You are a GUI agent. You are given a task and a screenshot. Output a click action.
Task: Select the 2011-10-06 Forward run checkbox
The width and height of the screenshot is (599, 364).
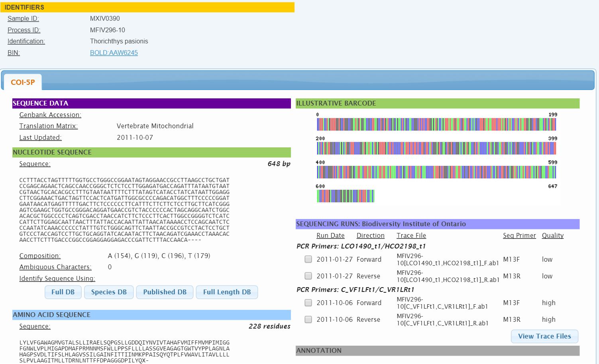click(x=308, y=303)
